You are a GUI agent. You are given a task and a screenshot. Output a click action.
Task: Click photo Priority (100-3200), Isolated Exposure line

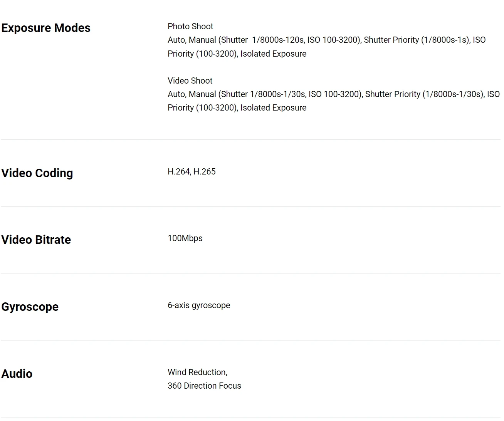tap(237, 54)
